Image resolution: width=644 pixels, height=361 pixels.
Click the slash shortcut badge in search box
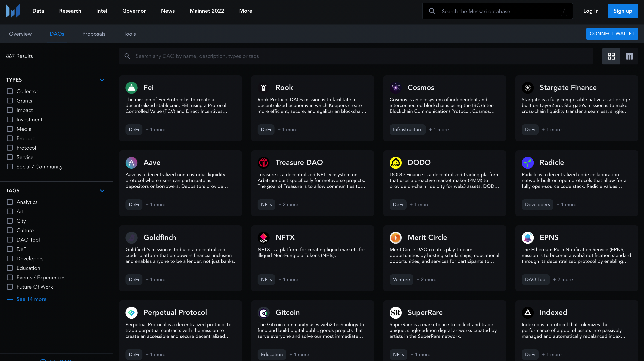[564, 11]
